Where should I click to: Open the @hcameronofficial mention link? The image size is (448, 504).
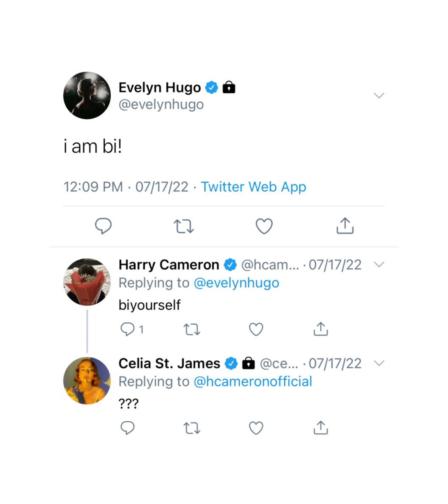pos(253,381)
